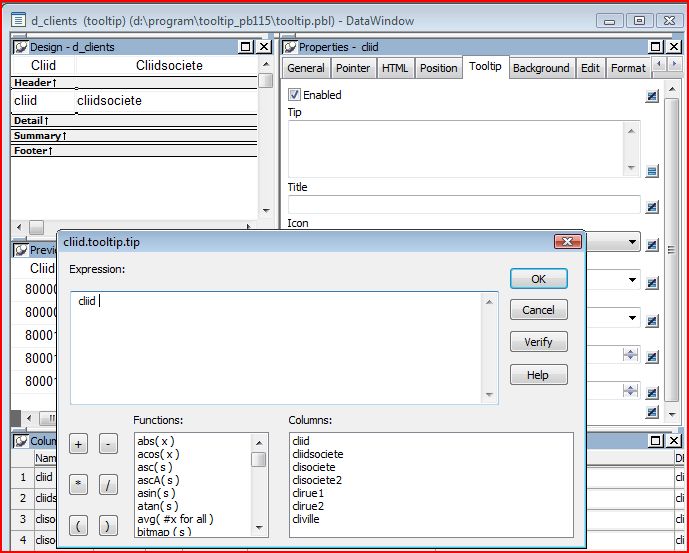Click in the Expression text area
The height and width of the screenshot is (553, 689).
(x=278, y=347)
